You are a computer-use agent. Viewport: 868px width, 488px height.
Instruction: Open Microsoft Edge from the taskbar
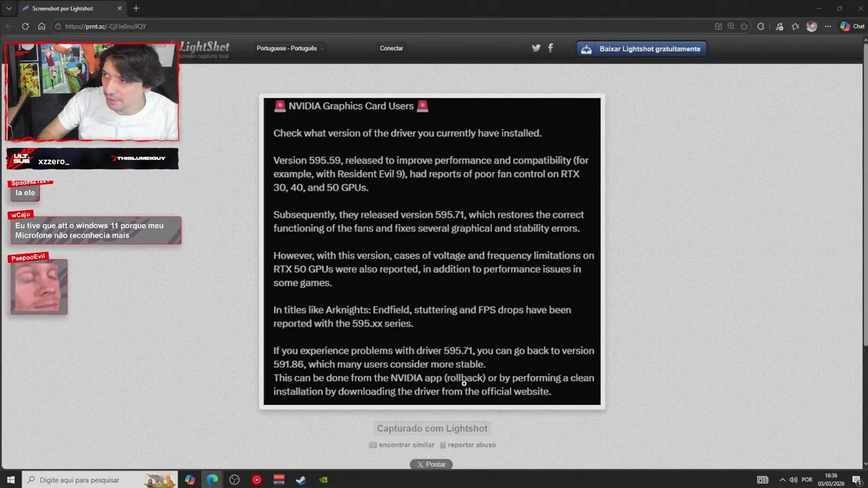click(212, 480)
